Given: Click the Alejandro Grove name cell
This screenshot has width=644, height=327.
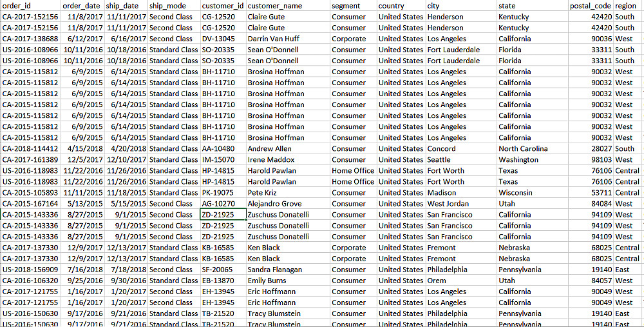Looking at the screenshot, I should click(288, 204).
